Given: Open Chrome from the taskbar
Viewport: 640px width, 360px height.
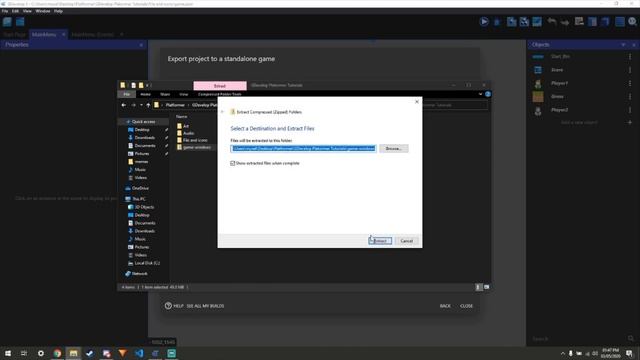Looking at the screenshot, I should pyautogui.click(x=57, y=353).
